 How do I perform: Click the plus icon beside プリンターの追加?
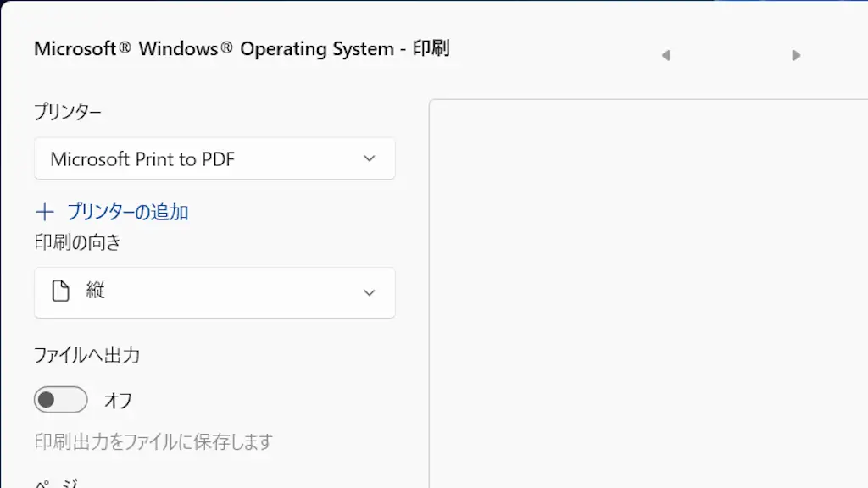[44, 212]
